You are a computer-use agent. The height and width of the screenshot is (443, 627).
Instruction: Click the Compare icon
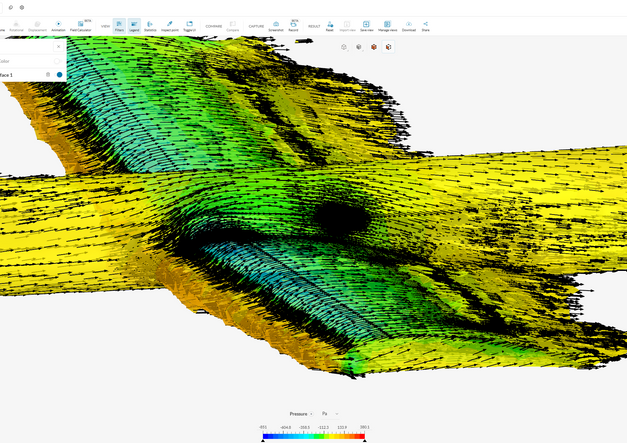[x=232, y=26]
